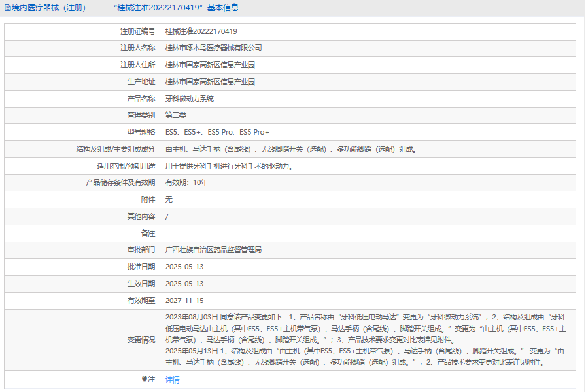Click the 有效期至 row label

pyautogui.click(x=141, y=301)
